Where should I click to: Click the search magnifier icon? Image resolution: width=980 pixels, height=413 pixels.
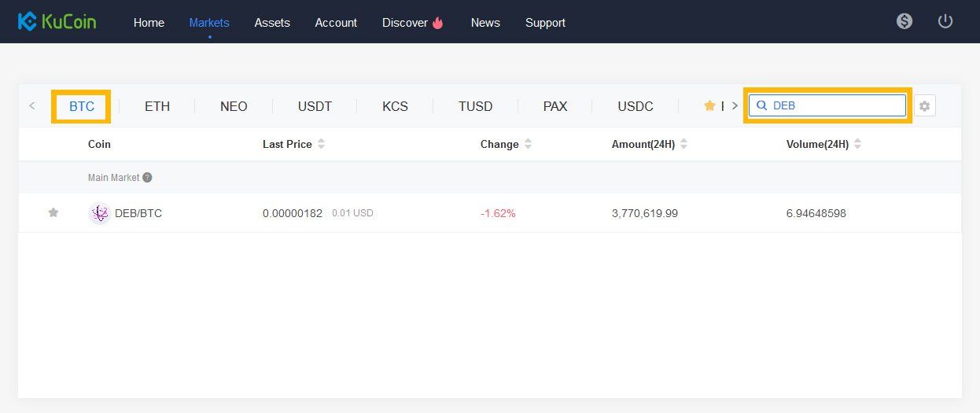pyautogui.click(x=761, y=105)
